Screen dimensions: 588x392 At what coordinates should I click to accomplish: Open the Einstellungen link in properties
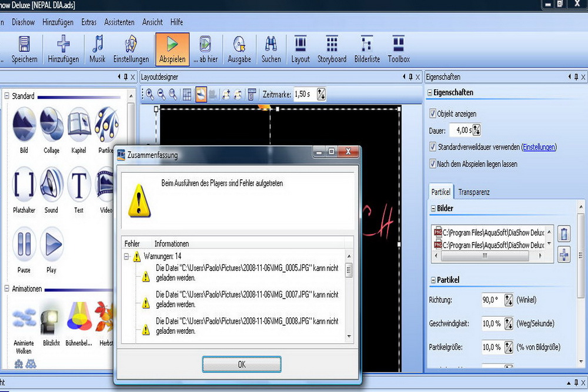(539, 147)
